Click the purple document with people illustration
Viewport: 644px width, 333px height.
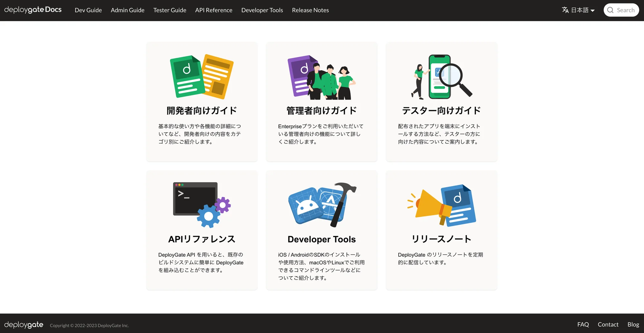click(x=322, y=77)
